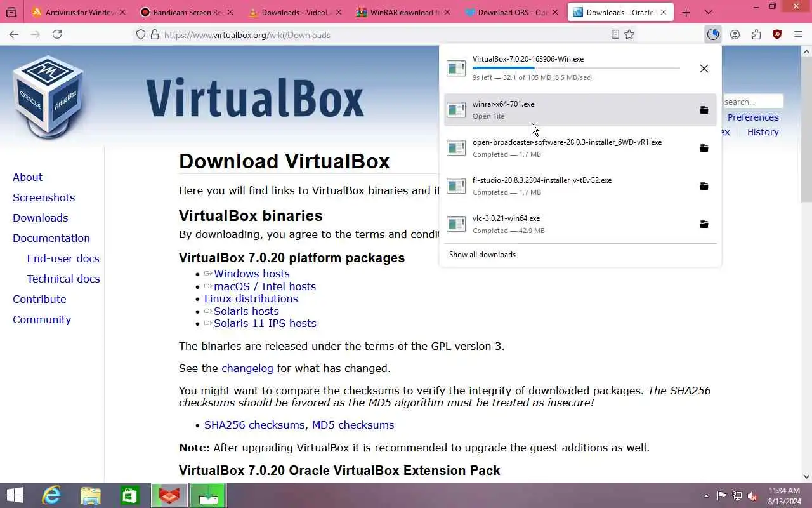The width and height of the screenshot is (812, 508).
Task: Open the Preferences link
Action: coord(753,117)
